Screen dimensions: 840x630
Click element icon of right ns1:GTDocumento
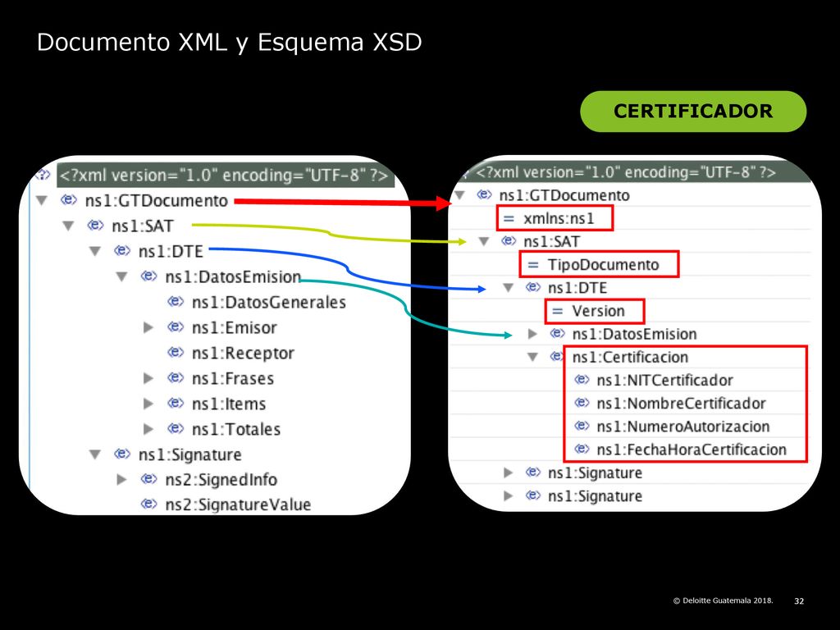pos(484,194)
